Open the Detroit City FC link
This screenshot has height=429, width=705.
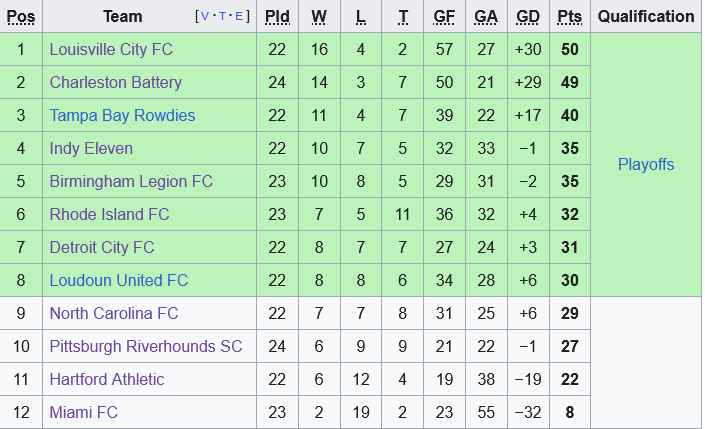click(x=102, y=247)
